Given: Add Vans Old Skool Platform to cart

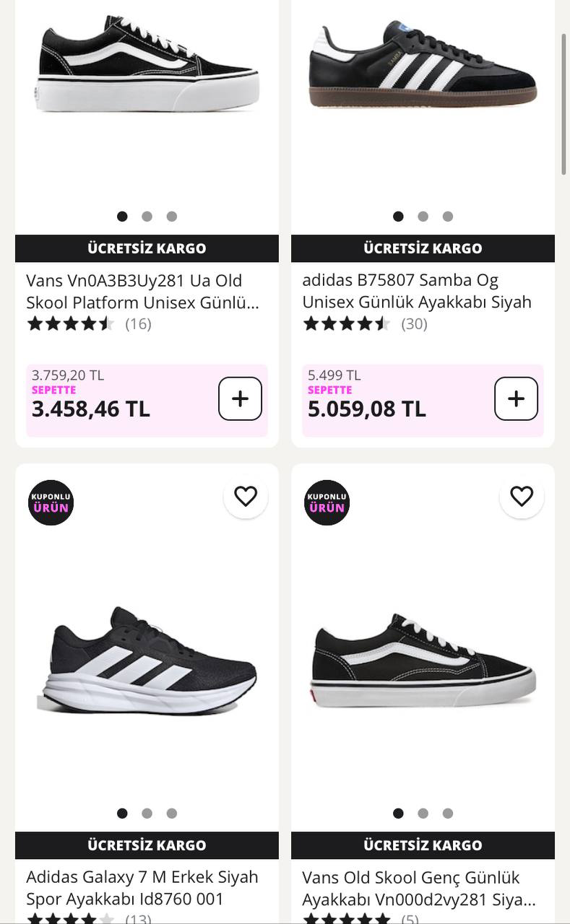Looking at the screenshot, I should [x=240, y=398].
